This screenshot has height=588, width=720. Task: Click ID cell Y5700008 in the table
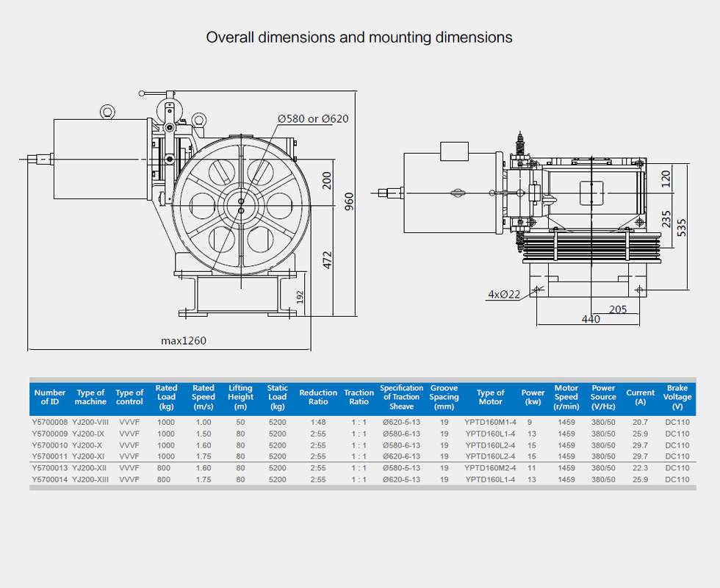pyautogui.click(x=50, y=423)
